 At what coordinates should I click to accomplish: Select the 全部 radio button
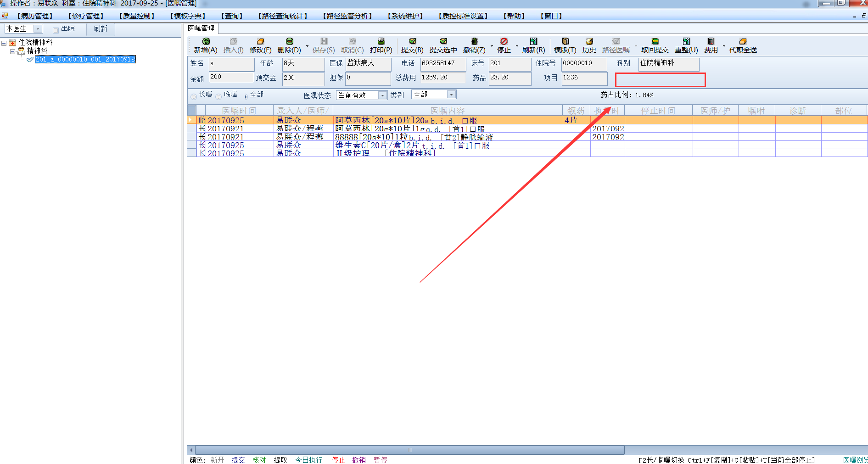point(245,96)
